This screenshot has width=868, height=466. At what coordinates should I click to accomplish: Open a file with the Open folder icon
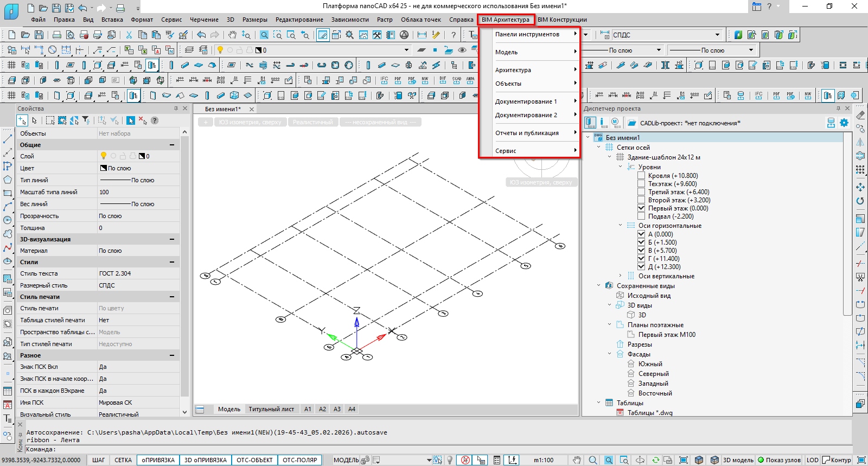25,35
